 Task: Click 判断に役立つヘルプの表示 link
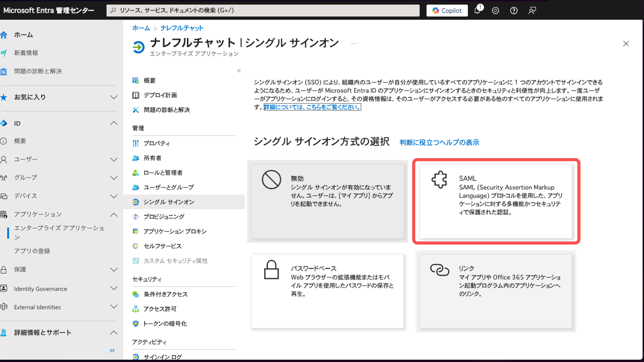(439, 142)
